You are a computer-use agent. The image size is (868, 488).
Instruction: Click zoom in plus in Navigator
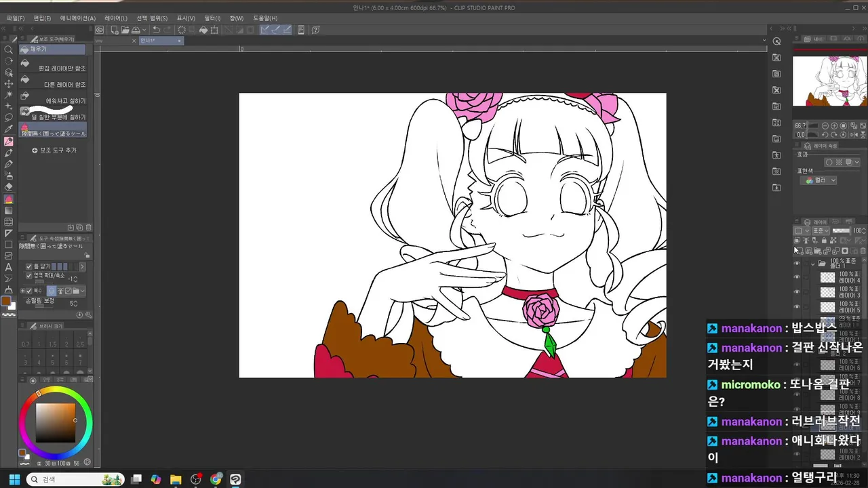(835, 126)
